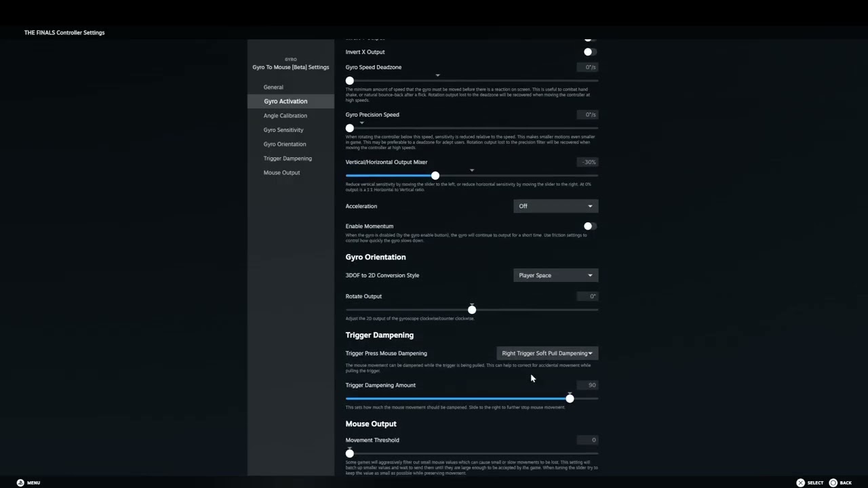Open the Acceleration dropdown

pyautogui.click(x=555, y=206)
